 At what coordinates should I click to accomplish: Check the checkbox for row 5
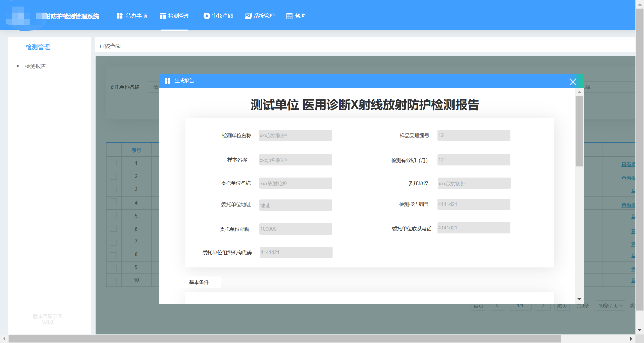(113, 216)
